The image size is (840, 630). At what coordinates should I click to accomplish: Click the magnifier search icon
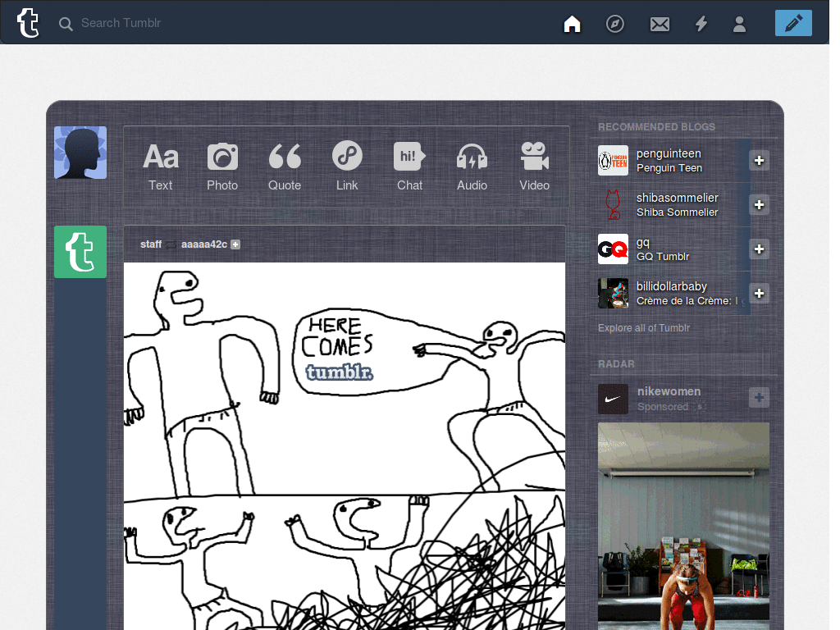point(66,24)
